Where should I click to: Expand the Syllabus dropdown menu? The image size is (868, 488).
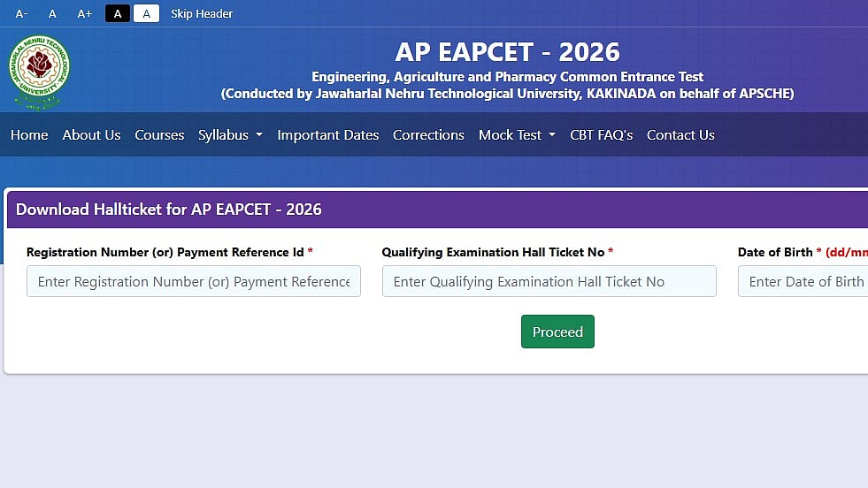[230, 134]
